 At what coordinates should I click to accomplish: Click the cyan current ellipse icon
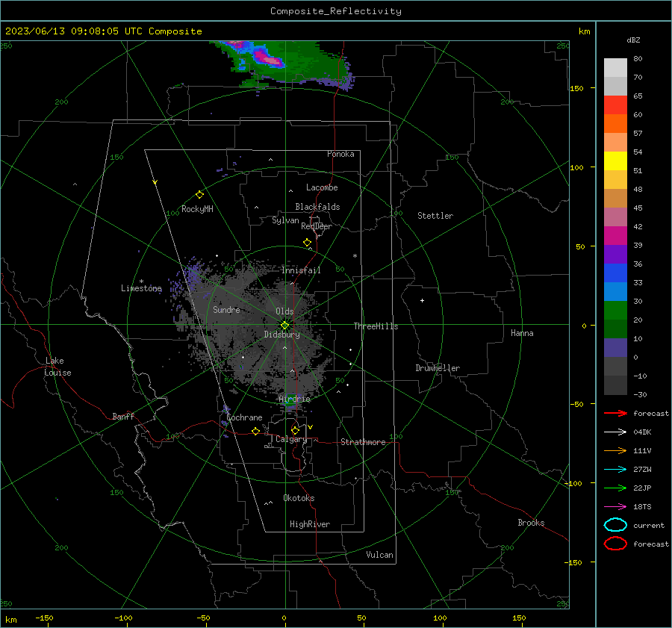coord(615,525)
